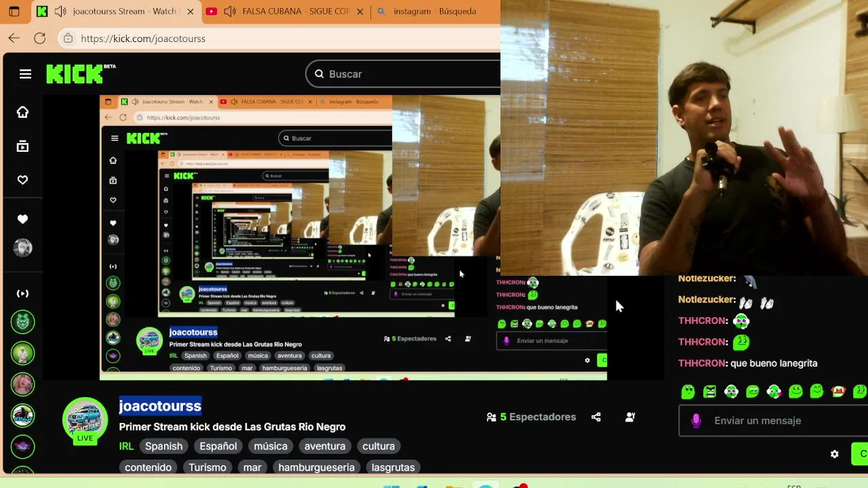
Task: Open the Browse icon in the sidebar
Action: point(22,146)
